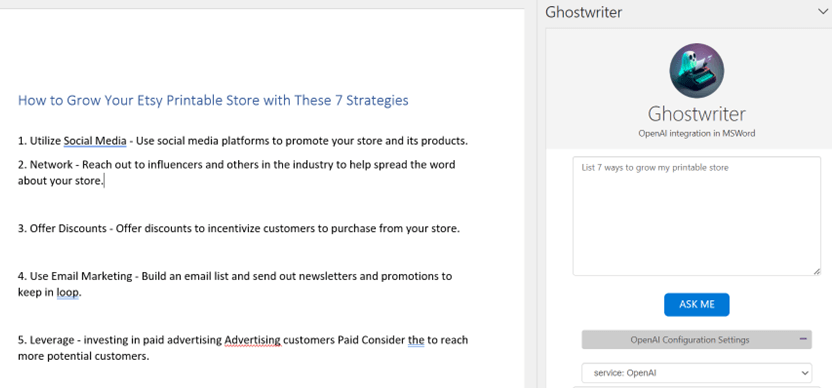
Task: Click the Ghostwriter ghost logo icon
Action: (x=697, y=71)
